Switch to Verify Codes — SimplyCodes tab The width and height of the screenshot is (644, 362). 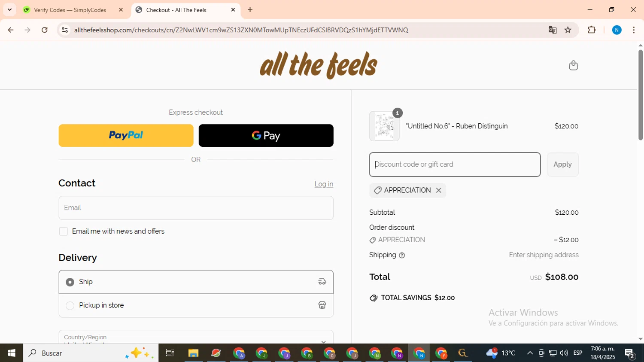click(73, 9)
